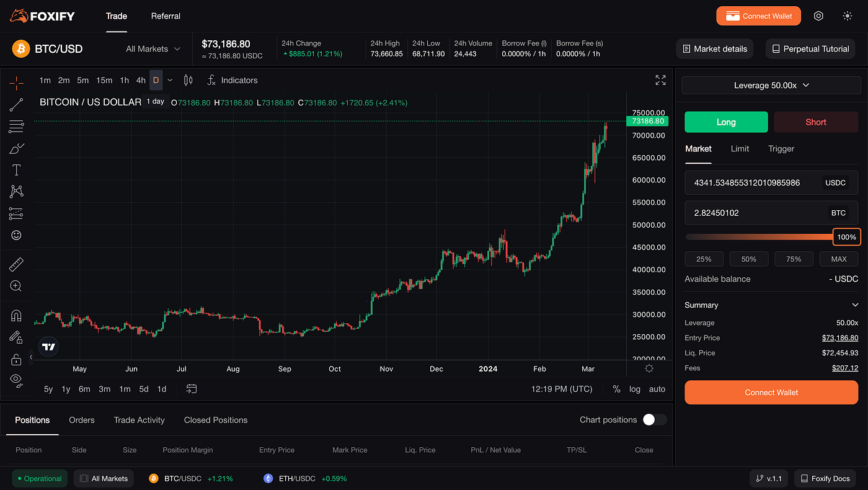Select the trend line drawing tool
Screen dimensions: 868x490
click(x=15, y=104)
